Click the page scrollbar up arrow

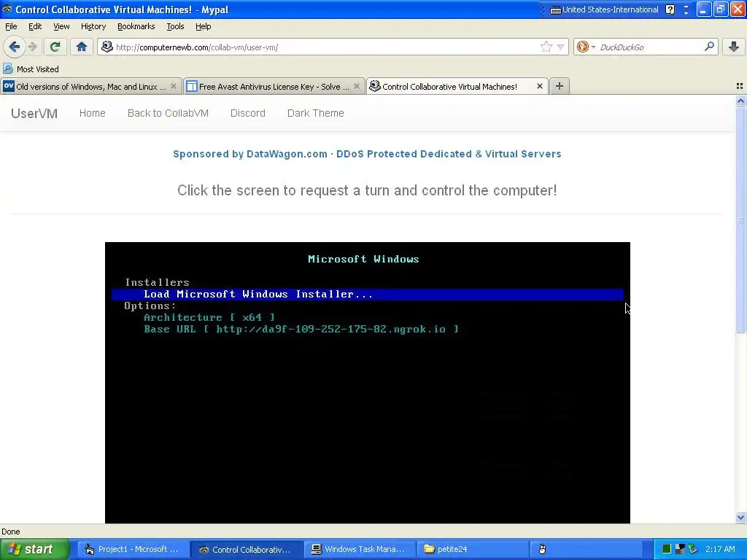[x=741, y=101]
